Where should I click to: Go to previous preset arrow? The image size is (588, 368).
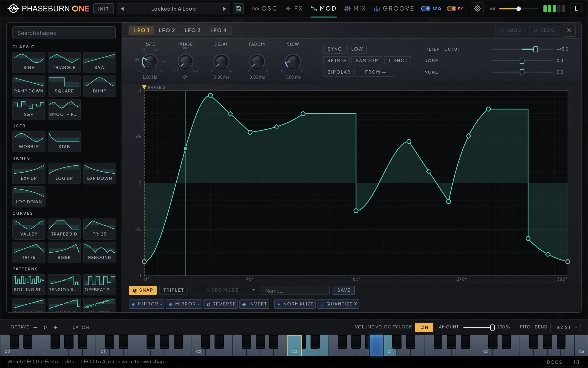pos(122,9)
